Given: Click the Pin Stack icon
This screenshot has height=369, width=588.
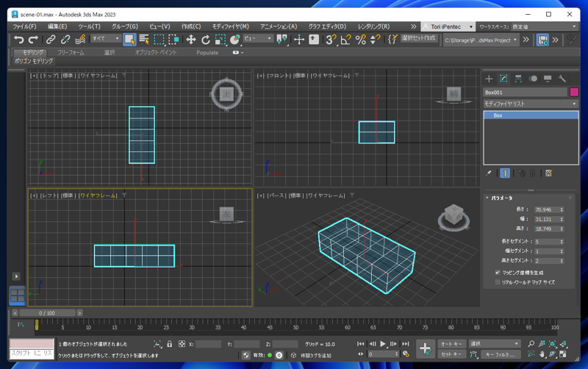Looking at the screenshot, I should 489,173.
